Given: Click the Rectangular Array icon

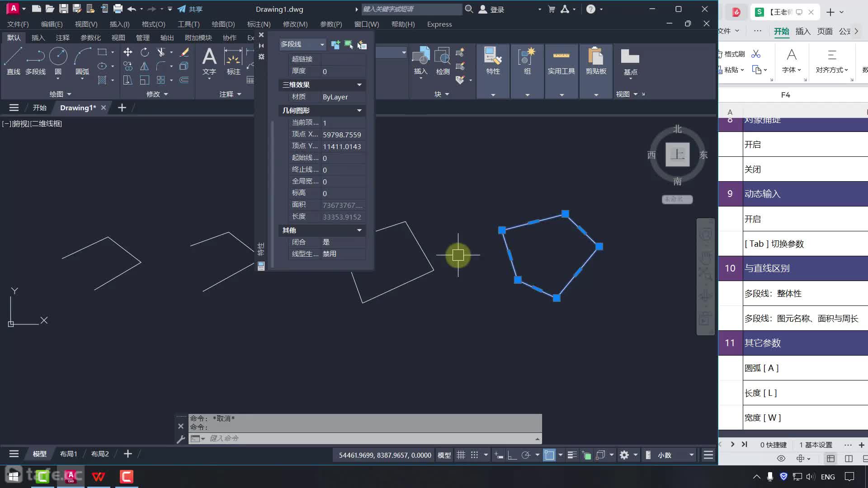Looking at the screenshot, I should 161,80.
